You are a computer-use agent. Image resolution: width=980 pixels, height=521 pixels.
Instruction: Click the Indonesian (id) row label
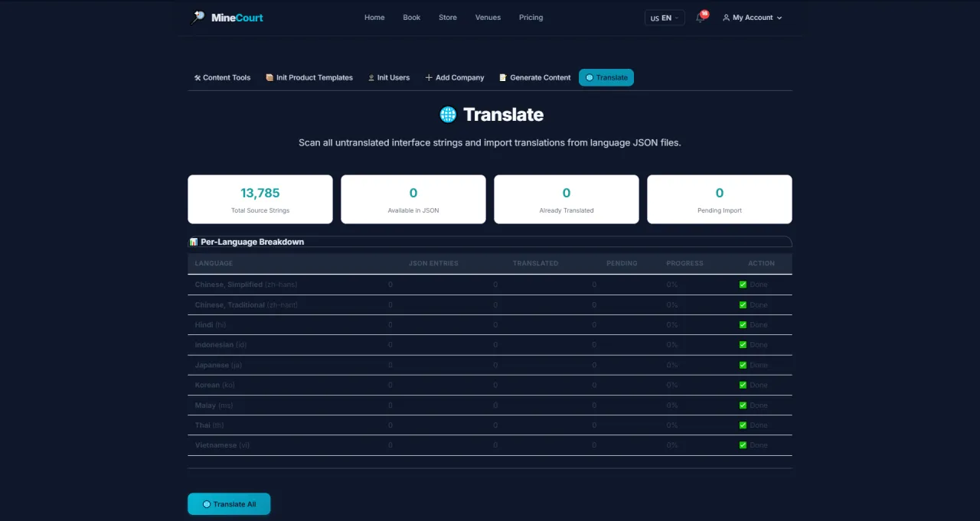[220, 344]
